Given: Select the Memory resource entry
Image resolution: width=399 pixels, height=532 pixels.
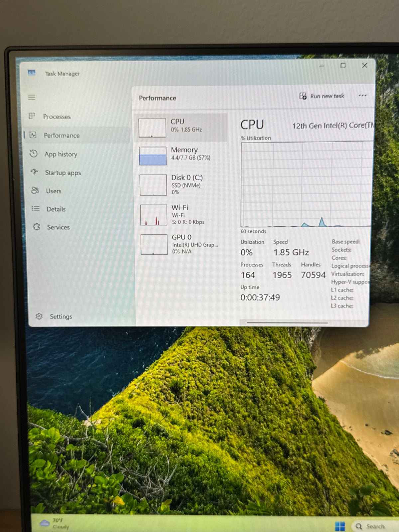Looking at the screenshot, I should [x=181, y=156].
